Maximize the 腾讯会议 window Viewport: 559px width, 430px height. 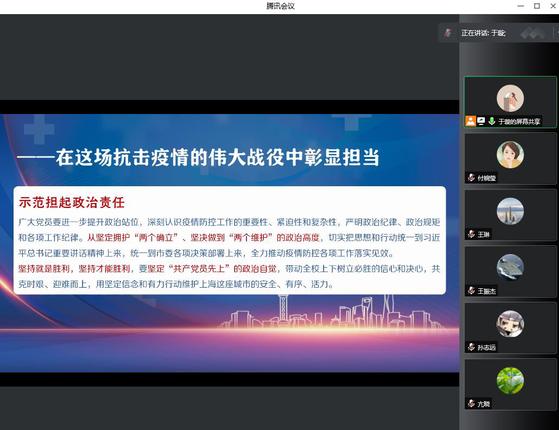(537, 6)
